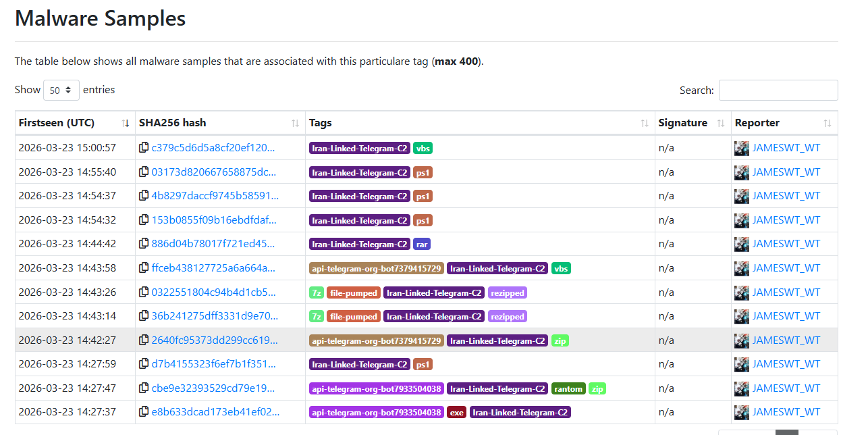Select timestamp 2026-03-23 14:43:14
868x435 pixels.
coord(67,316)
